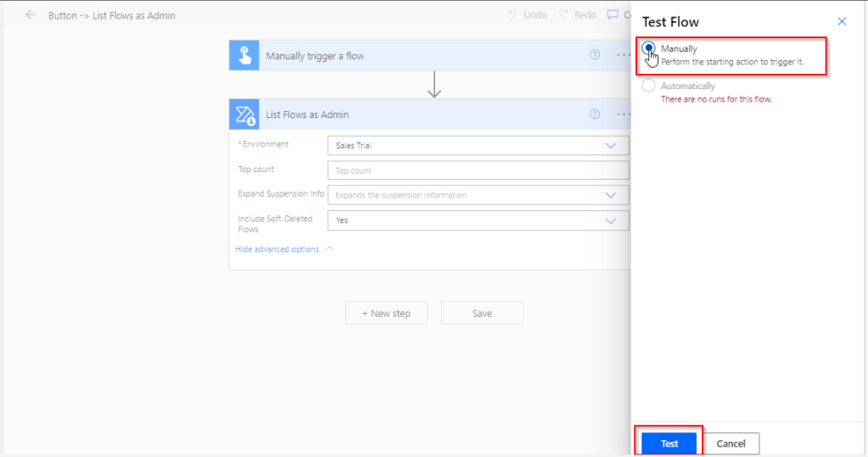Screen dimensions: 868x457
Task: Expand the Environment dropdown
Action: pyautogui.click(x=610, y=146)
